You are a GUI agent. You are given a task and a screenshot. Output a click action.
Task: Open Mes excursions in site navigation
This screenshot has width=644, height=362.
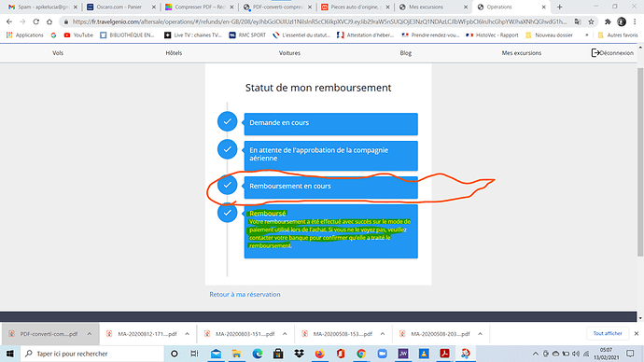(x=522, y=53)
